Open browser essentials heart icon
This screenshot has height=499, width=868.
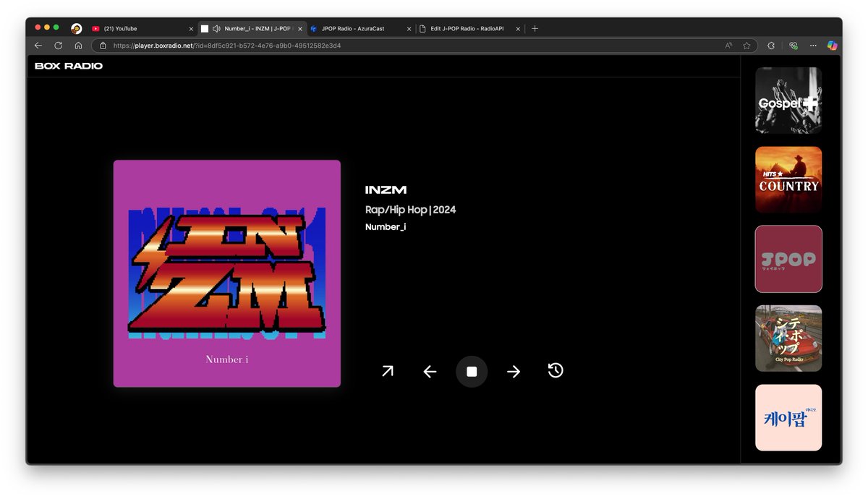[793, 46]
